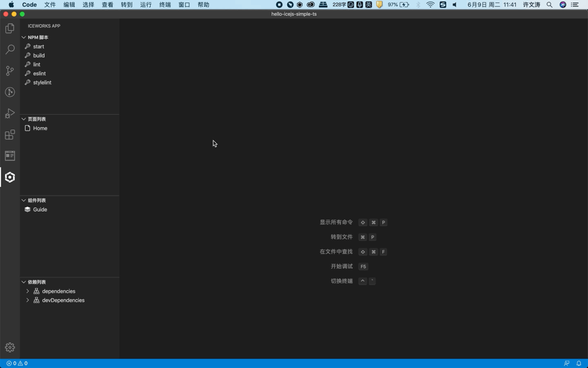The image size is (588, 368).
Task: Open the Wi-Fi menu bar icon
Action: (431, 4)
